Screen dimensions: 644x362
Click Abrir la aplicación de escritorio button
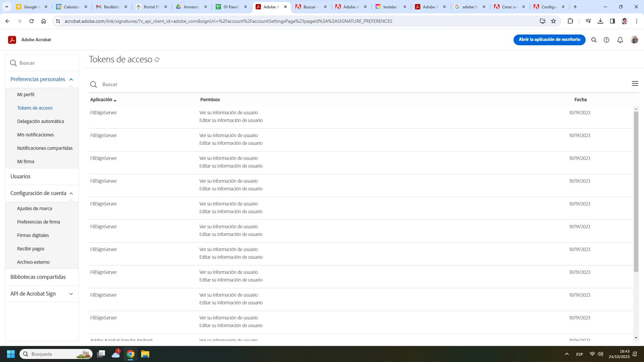(x=549, y=40)
